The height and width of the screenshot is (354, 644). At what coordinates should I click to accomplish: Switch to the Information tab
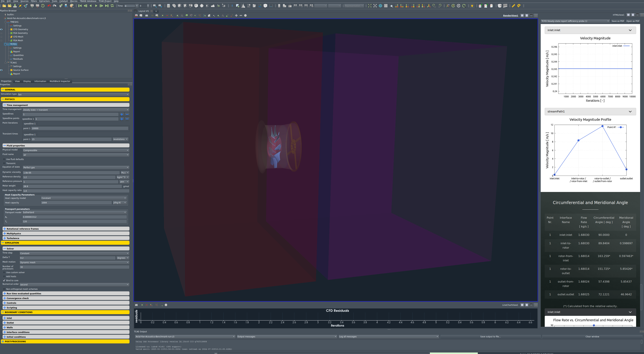40,81
